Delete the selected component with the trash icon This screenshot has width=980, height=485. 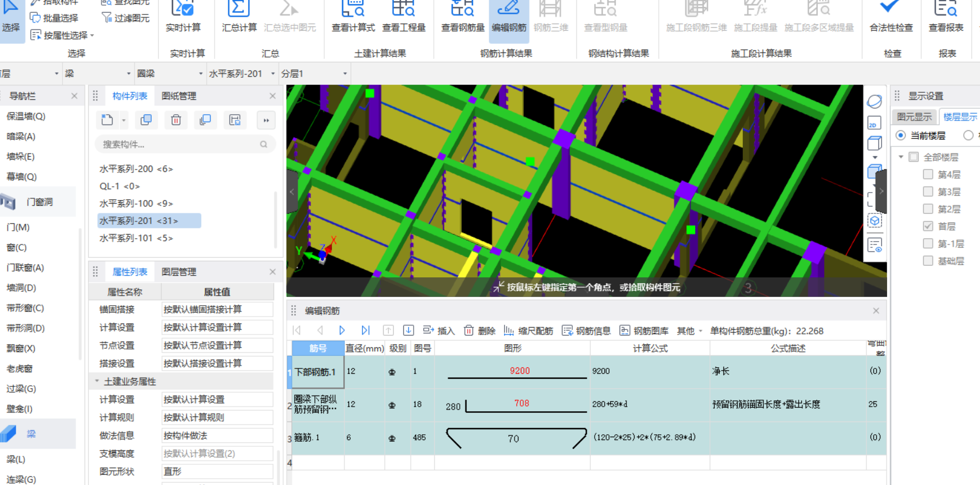coord(176,120)
